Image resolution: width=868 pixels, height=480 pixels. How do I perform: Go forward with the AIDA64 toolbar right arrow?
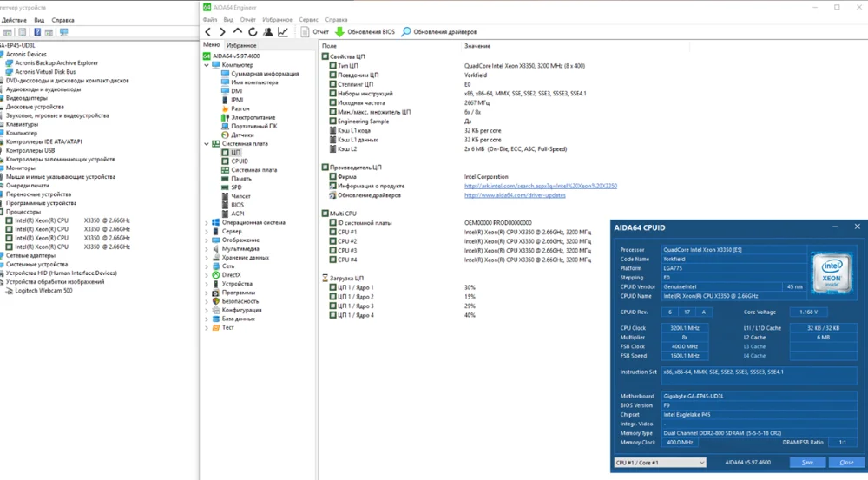[222, 32]
